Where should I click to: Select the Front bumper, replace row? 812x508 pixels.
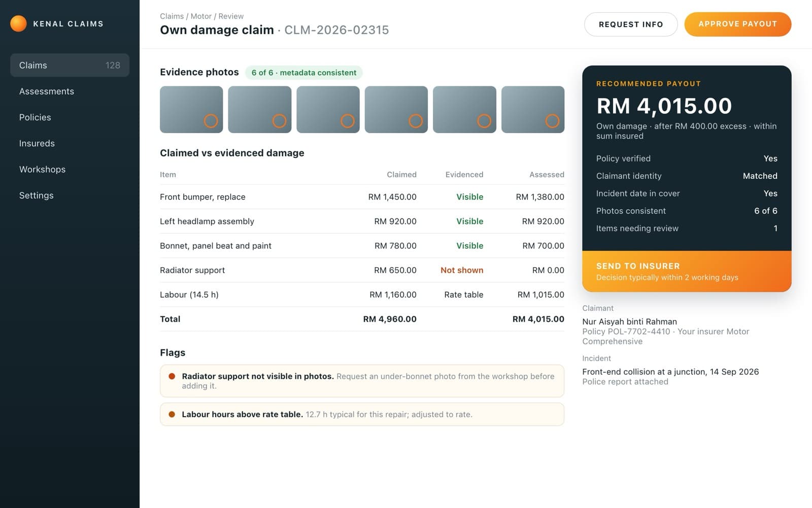point(362,197)
